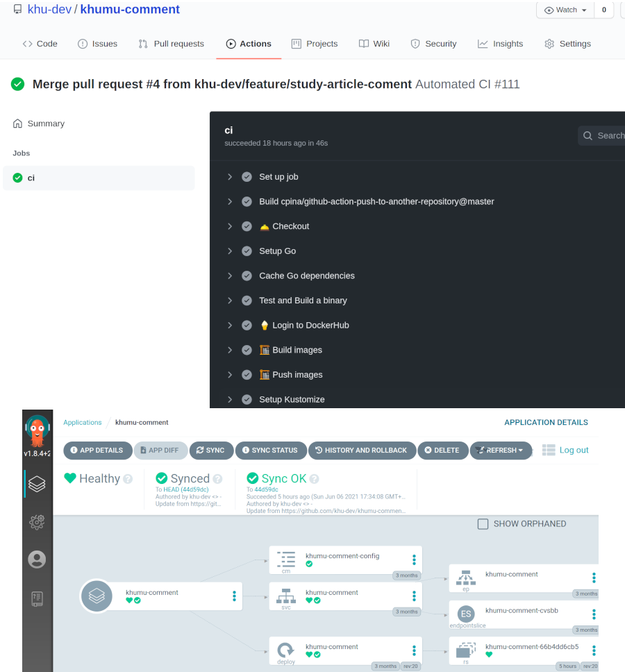Click the Search logs input field

(x=601, y=135)
